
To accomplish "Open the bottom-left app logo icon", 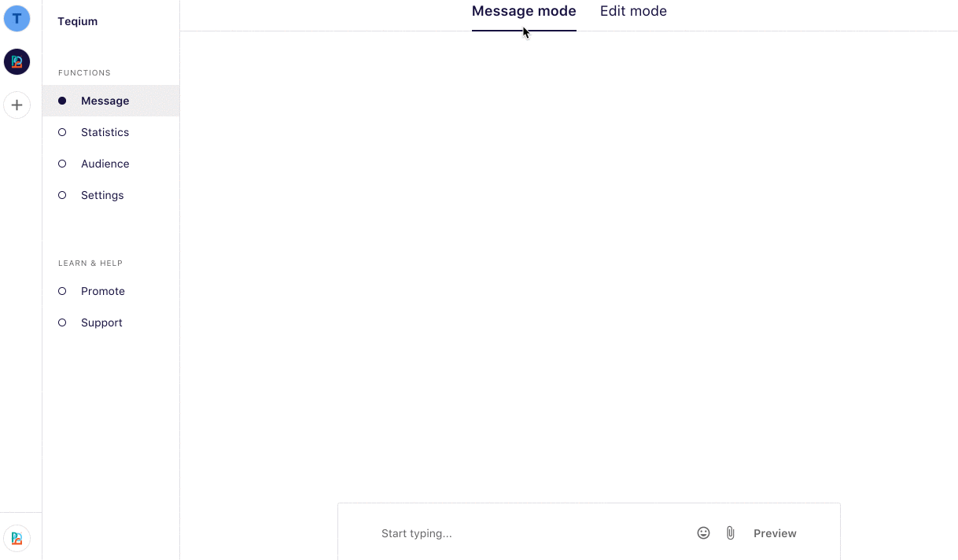I will [x=17, y=538].
